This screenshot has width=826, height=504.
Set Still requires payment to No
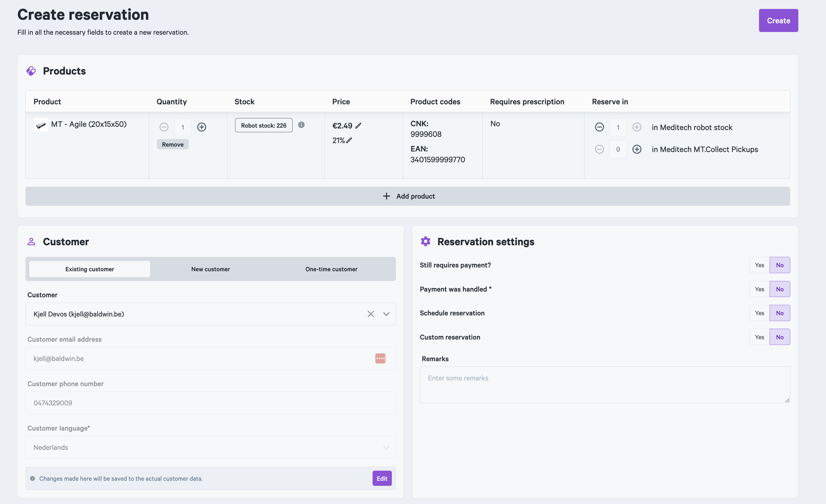coord(780,265)
